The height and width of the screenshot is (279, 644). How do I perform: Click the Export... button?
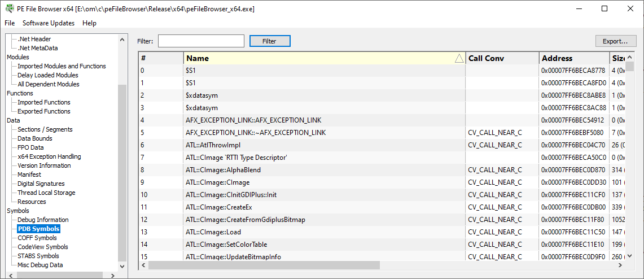pyautogui.click(x=616, y=41)
